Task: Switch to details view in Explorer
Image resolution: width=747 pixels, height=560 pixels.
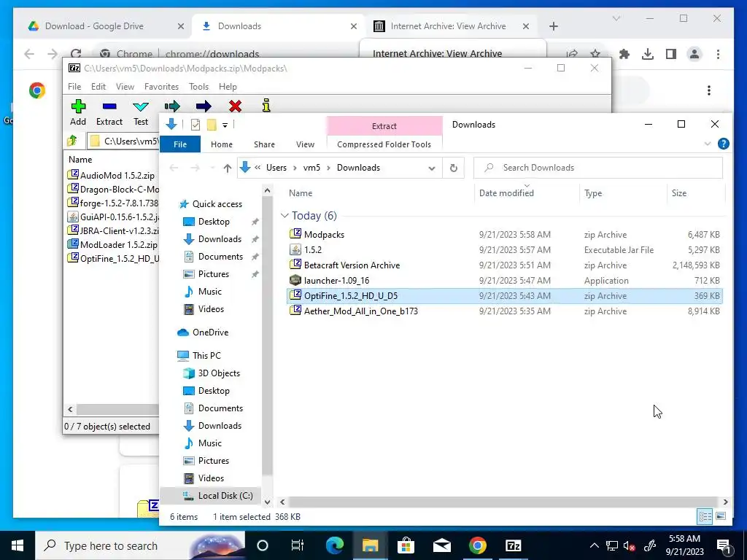Action: (x=705, y=516)
